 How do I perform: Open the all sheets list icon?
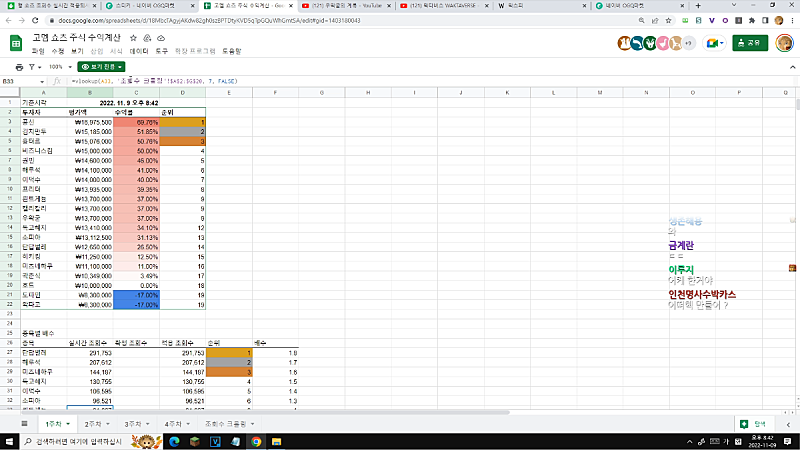[x=24, y=424]
